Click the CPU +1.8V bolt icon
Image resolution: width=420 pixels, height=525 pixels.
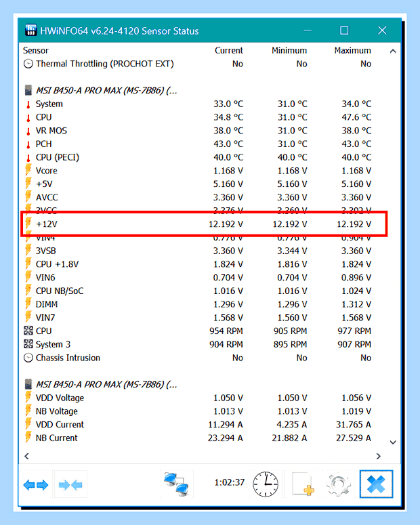pyautogui.click(x=28, y=264)
